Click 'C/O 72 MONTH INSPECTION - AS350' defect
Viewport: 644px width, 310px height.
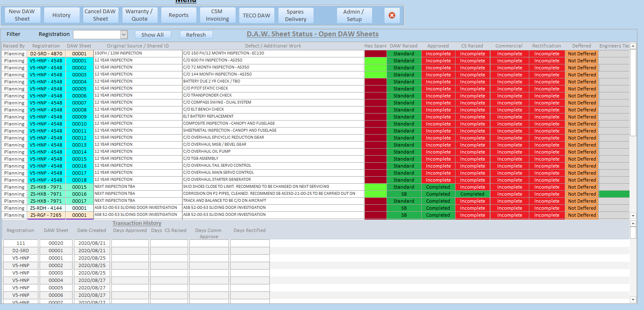(274, 68)
